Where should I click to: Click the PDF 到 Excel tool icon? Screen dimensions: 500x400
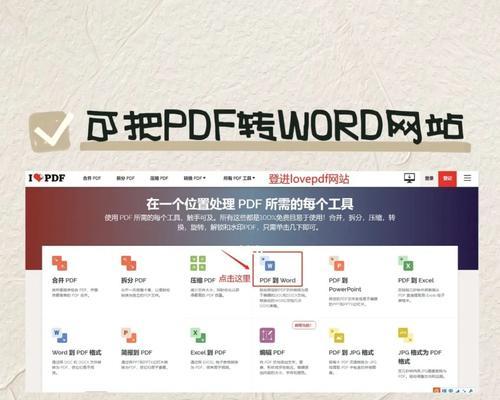pos(406,263)
